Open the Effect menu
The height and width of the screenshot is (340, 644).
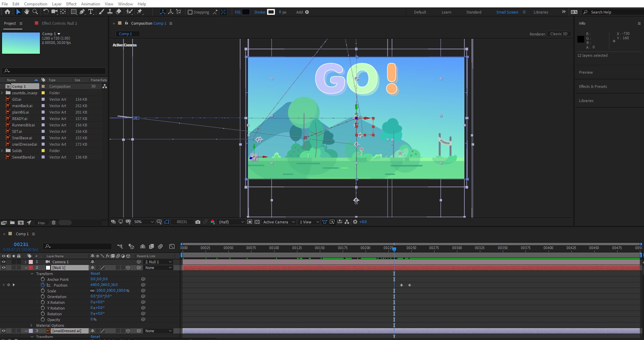(x=71, y=4)
